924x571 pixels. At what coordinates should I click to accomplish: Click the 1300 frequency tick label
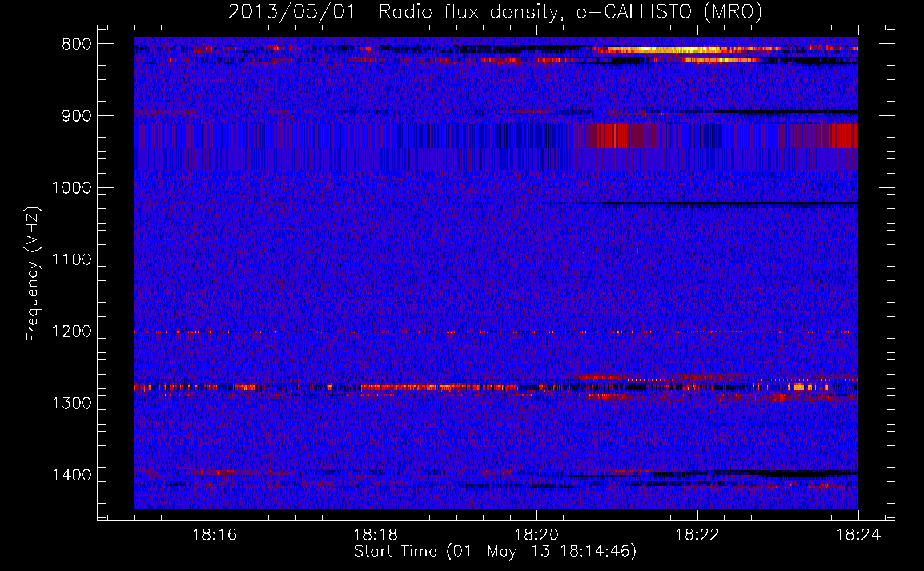[71, 404]
